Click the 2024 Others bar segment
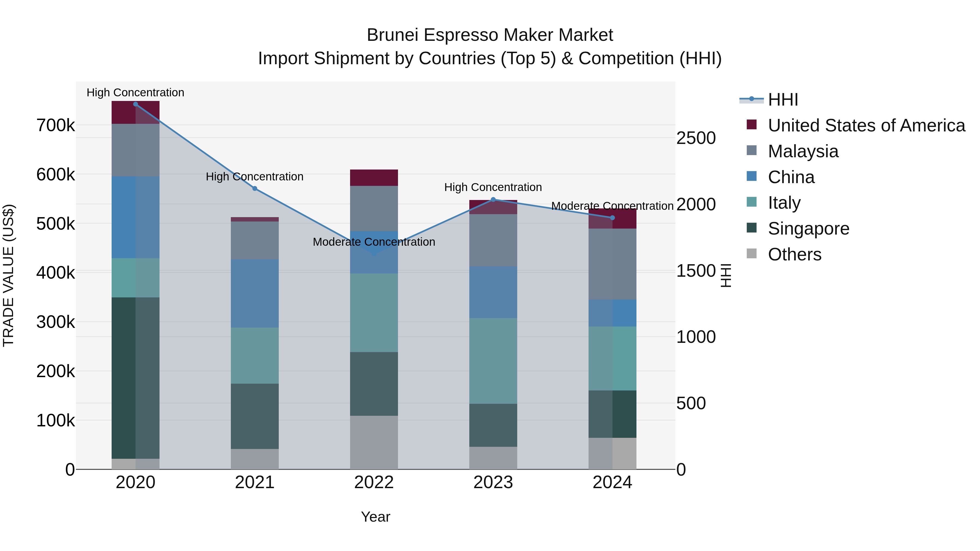 [612, 453]
